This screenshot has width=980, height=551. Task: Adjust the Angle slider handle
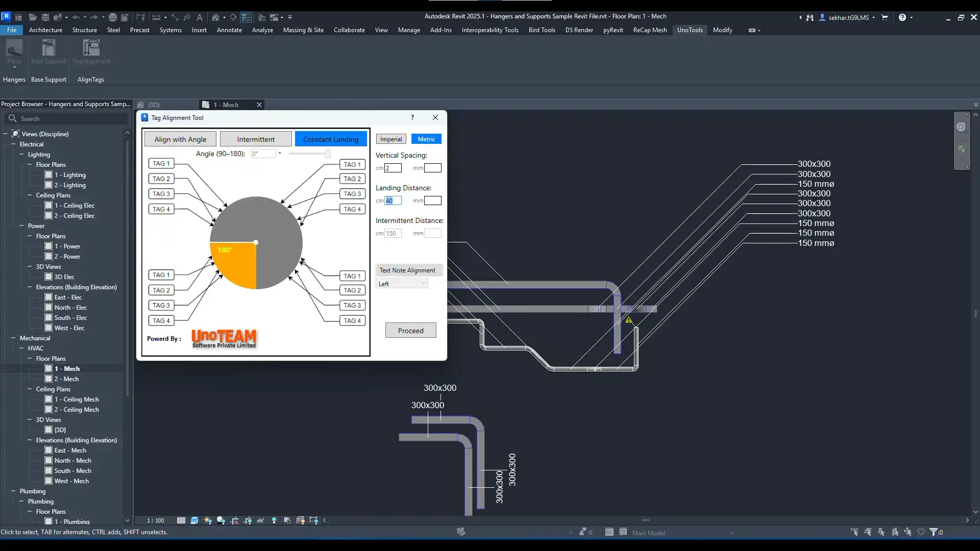coord(328,154)
